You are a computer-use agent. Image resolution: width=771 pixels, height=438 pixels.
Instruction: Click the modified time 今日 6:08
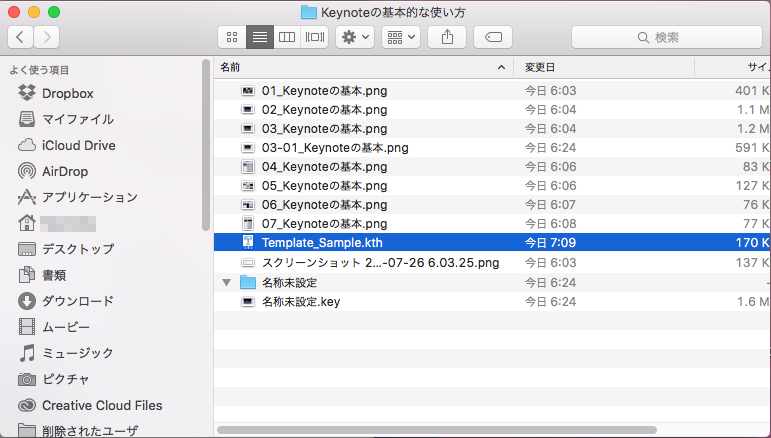point(550,224)
